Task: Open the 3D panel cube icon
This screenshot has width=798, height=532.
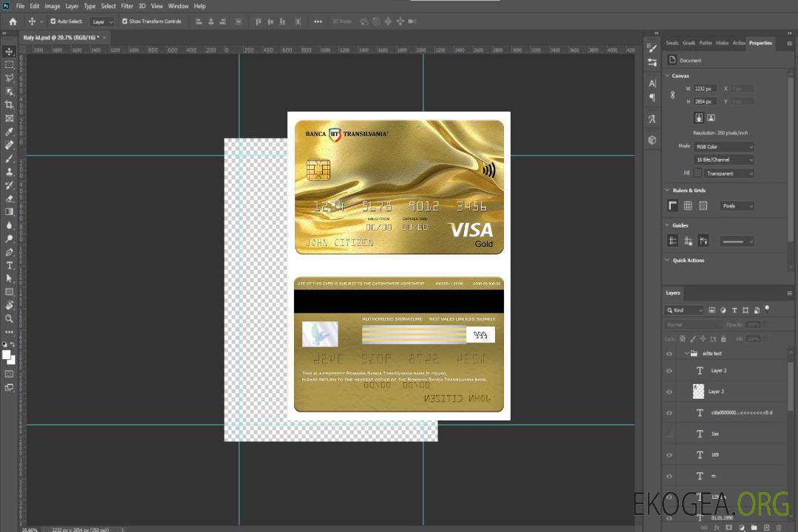Action: point(652,140)
